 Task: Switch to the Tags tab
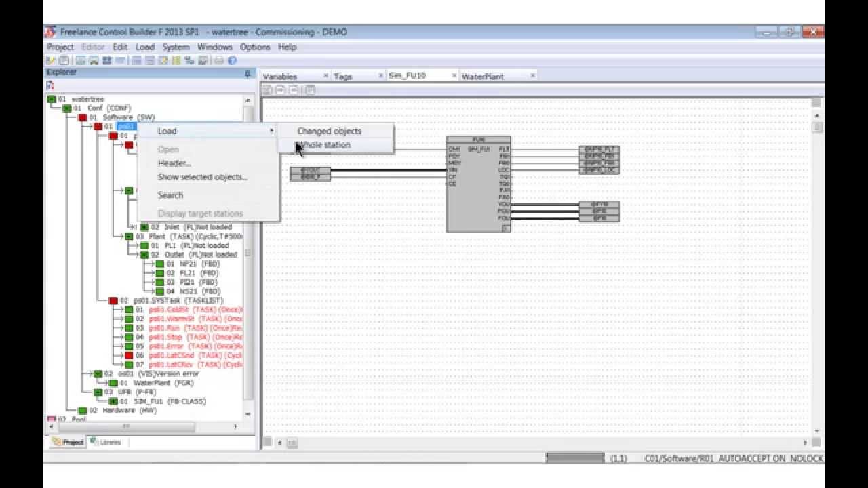click(343, 77)
